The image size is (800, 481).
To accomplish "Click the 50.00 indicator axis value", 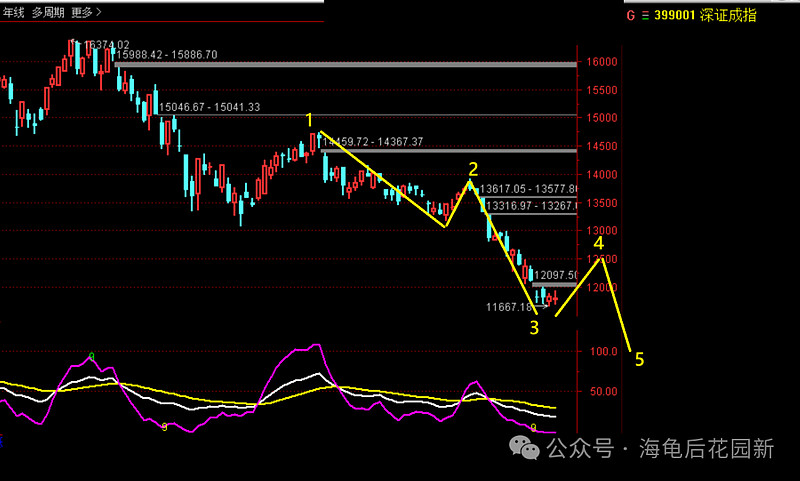I will (x=604, y=392).
